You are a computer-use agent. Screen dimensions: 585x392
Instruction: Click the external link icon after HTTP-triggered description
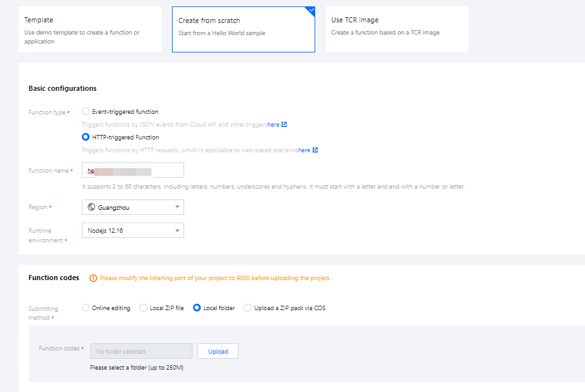coord(315,150)
